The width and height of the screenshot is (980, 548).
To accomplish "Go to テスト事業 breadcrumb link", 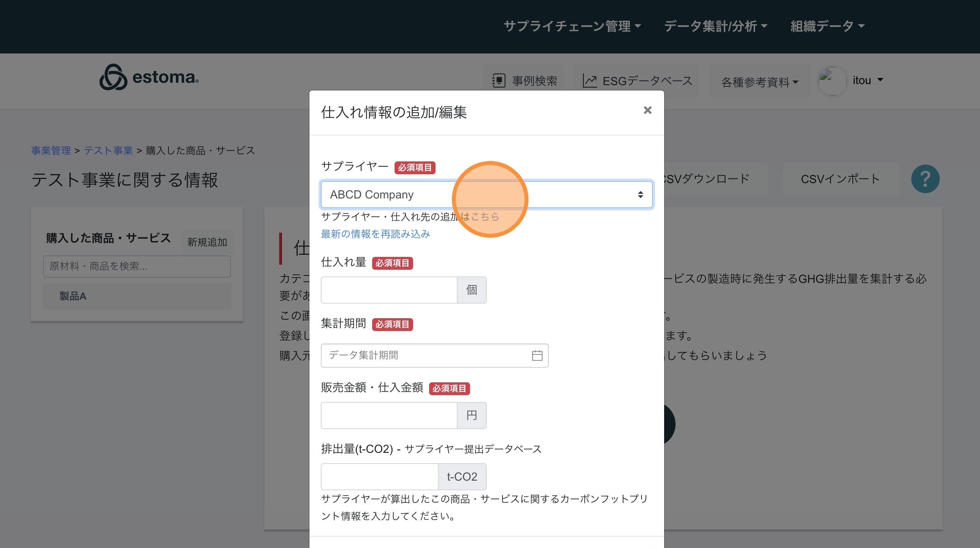I will click(x=108, y=151).
